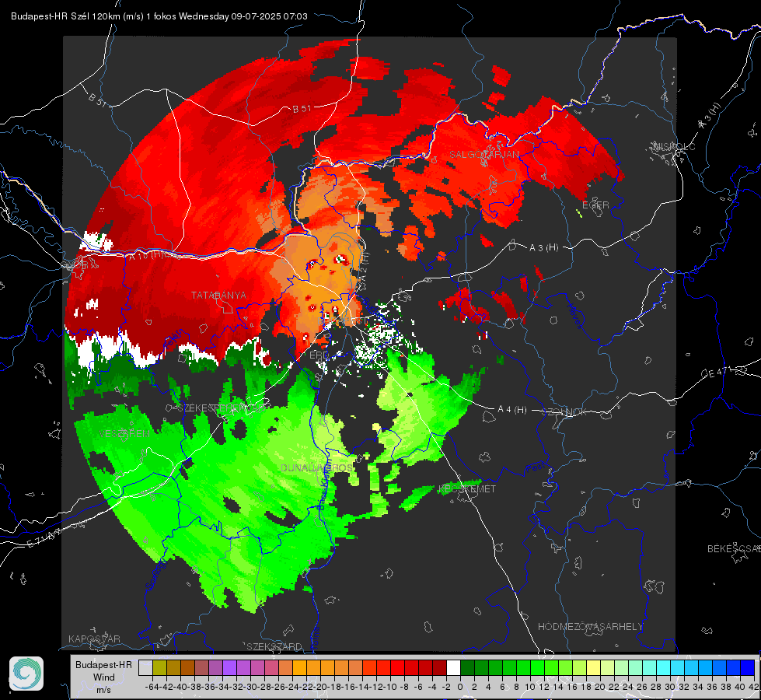The width and height of the screenshot is (761, 700).
Task: Click the BÉKÉSCSABA city label
Action: coord(734,548)
